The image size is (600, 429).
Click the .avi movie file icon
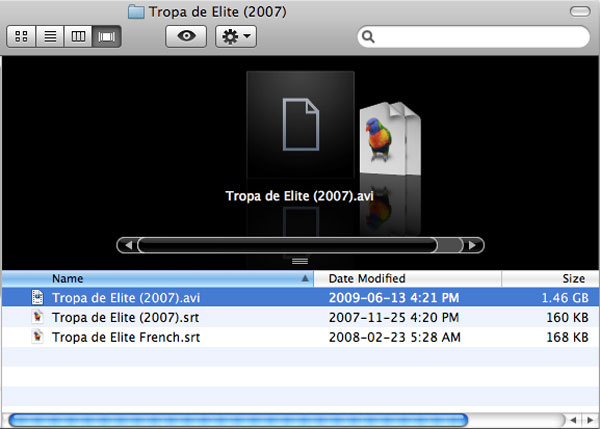(38, 297)
